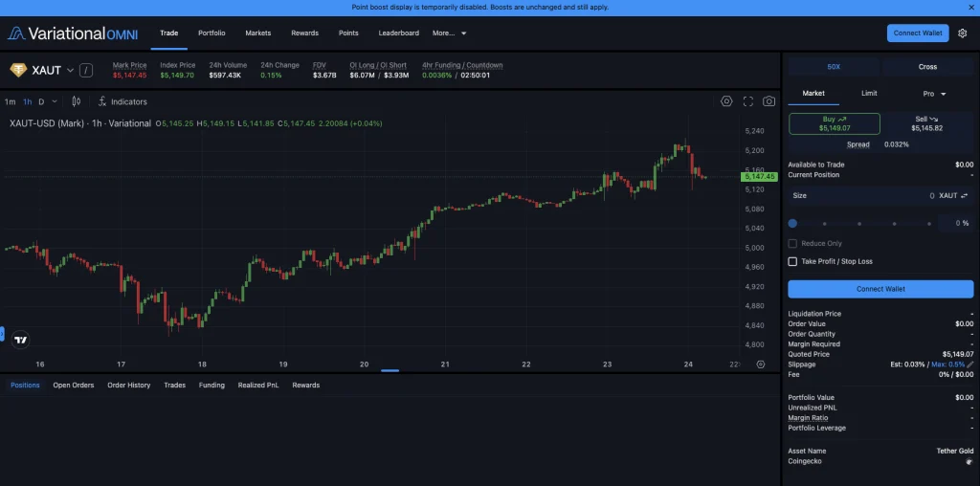980x486 pixels.
Task: Set size slider to the middle dot
Action: [x=859, y=224]
